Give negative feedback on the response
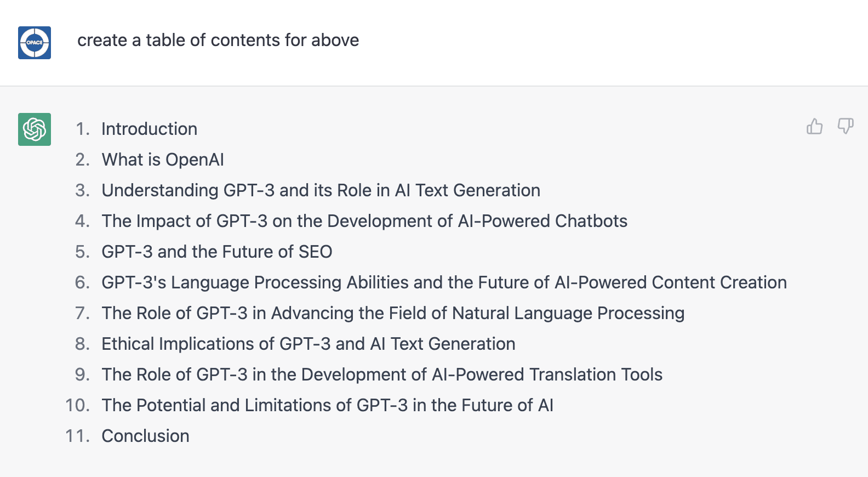This screenshot has width=868, height=477. coord(846,126)
